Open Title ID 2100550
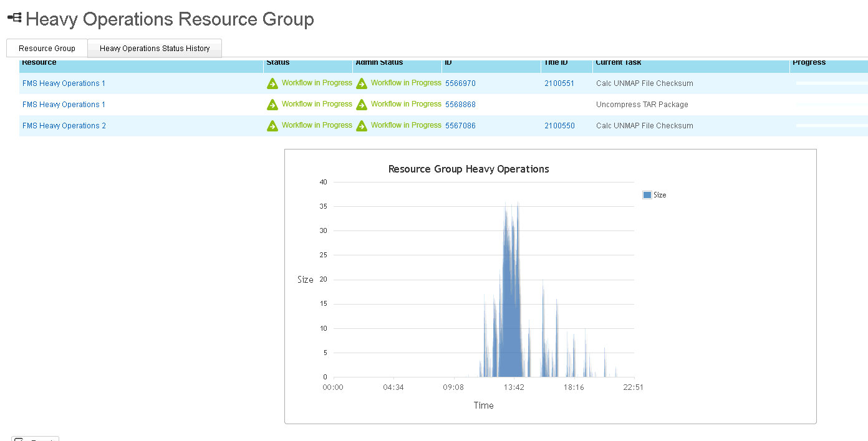Image resolution: width=868 pixels, height=441 pixels. click(559, 126)
